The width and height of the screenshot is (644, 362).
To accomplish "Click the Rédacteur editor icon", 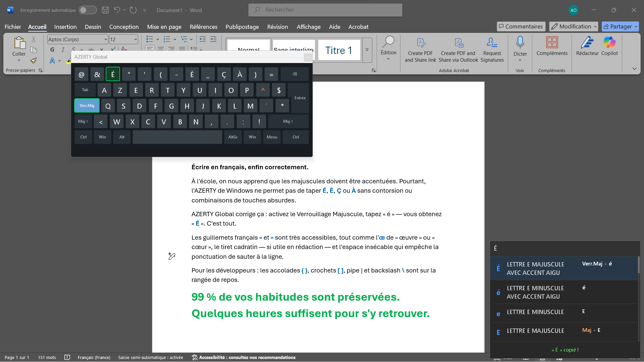I will [587, 43].
